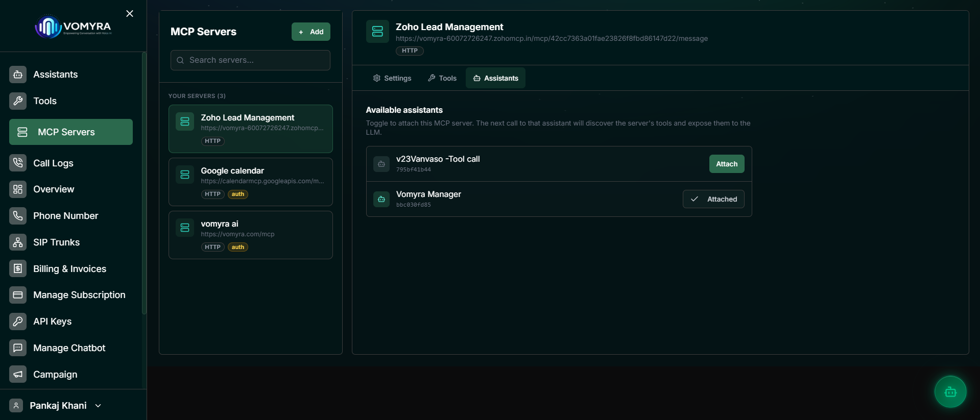This screenshot has height=420, width=980.
Task: Select the Google calendar server card
Action: (x=251, y=182)
